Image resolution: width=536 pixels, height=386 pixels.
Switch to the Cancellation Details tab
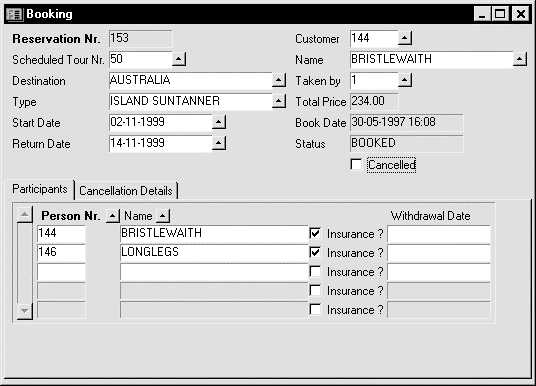pyautogui.click(x=126, y=190)
